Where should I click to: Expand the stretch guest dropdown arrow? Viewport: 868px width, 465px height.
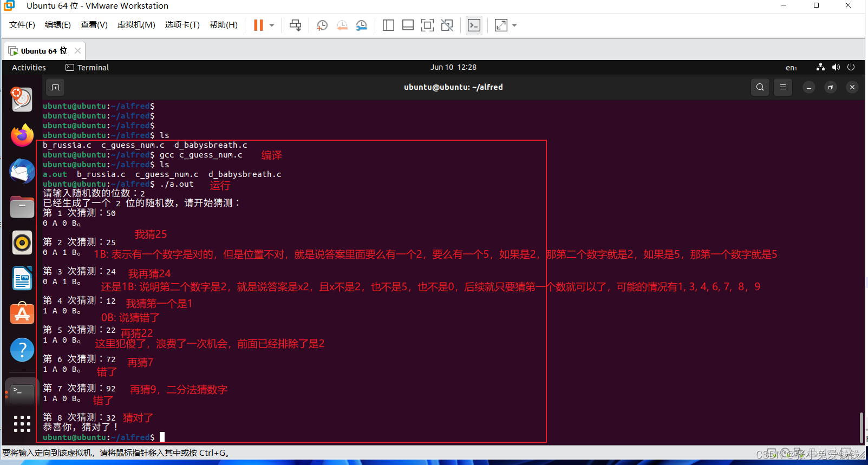click(x=514, y=25)
